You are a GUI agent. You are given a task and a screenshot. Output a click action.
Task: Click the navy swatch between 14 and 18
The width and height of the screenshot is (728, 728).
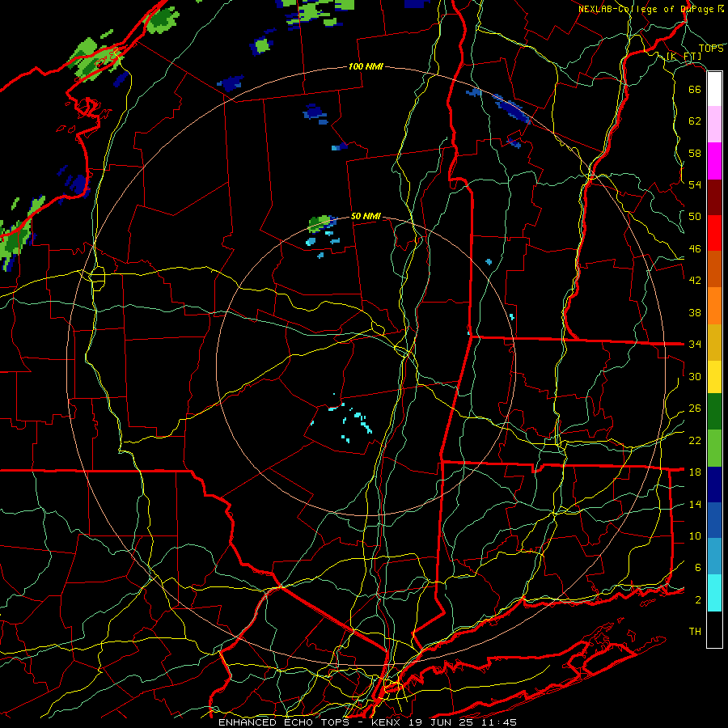(x=714, y=485)
